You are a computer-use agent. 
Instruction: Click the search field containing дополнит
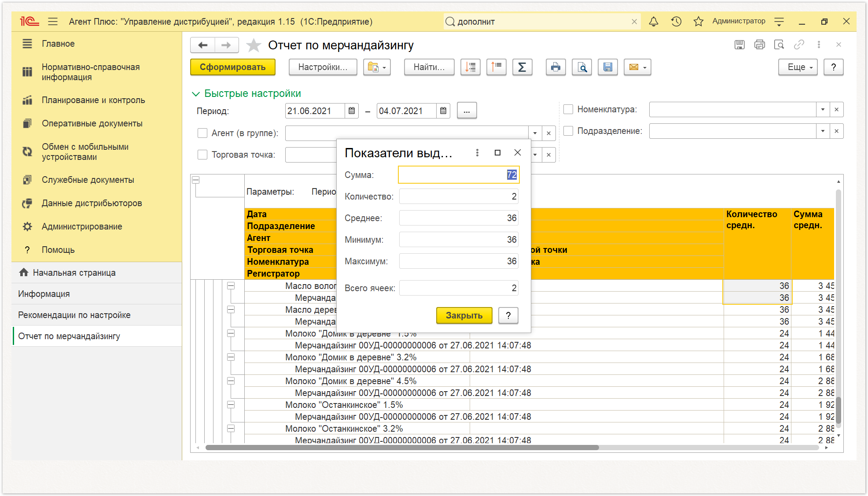[541, 22]
